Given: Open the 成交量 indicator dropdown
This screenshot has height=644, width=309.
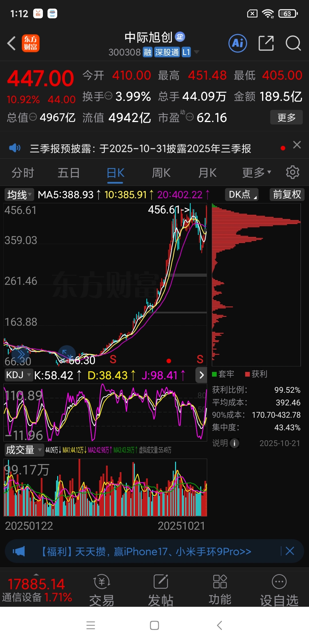Looking at the screenshot, I should coord(24,450).
